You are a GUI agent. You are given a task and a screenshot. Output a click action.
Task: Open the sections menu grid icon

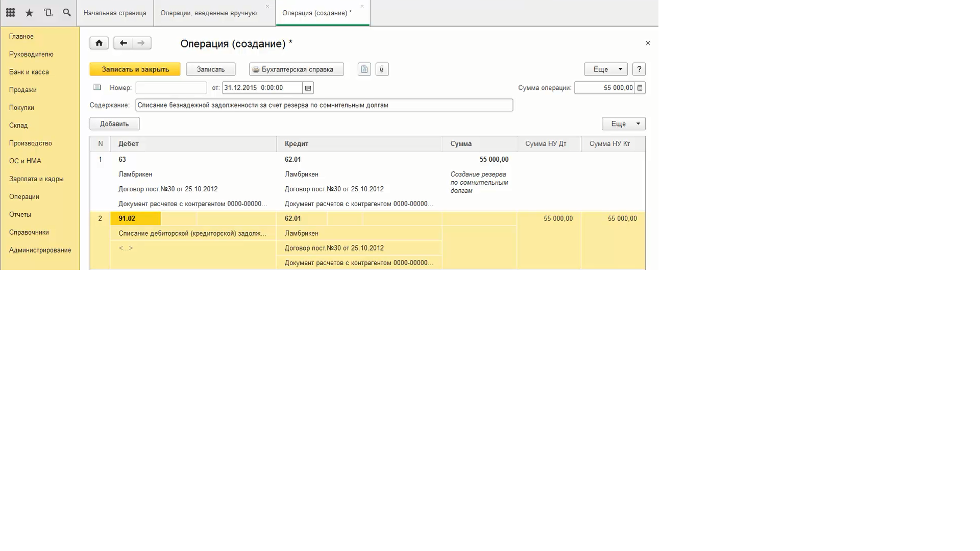pos(10,13)
